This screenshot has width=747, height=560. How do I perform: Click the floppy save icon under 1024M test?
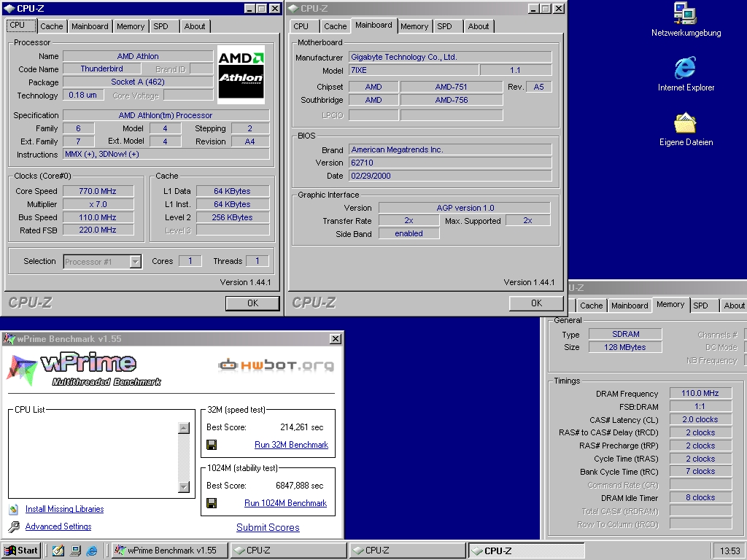tap(212, 503)
